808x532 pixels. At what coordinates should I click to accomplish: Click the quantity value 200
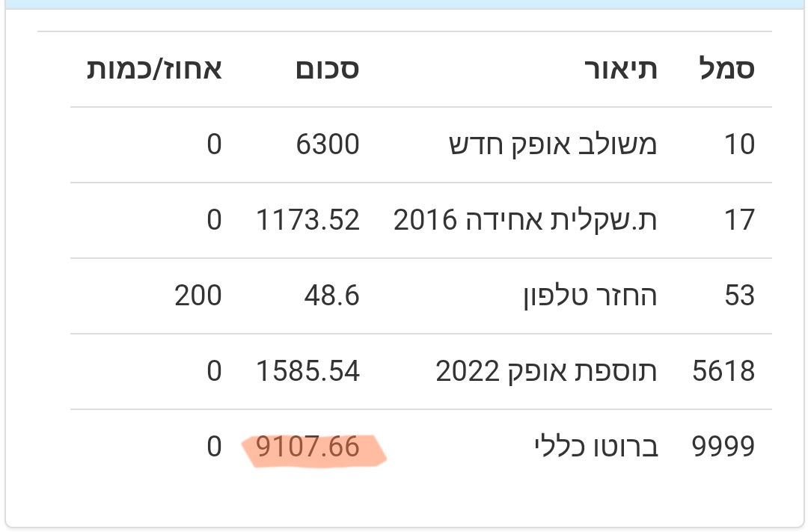coord(198,296)
